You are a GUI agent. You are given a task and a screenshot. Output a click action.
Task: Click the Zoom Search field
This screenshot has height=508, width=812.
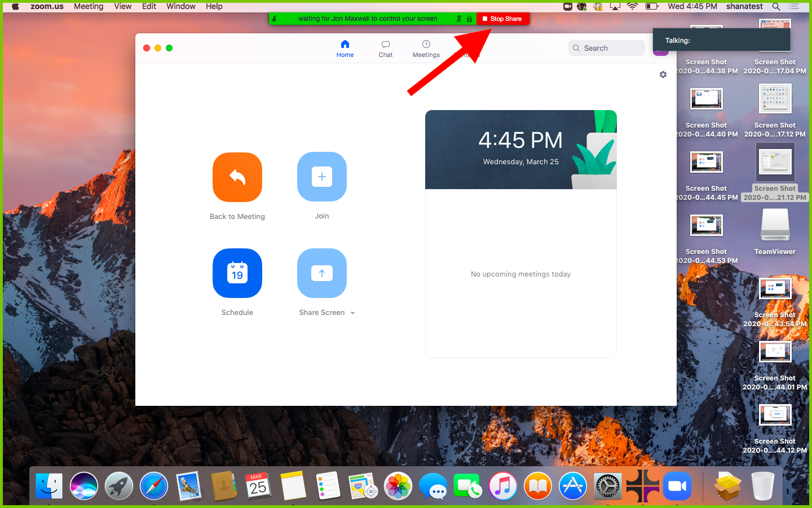click(607, 48)
